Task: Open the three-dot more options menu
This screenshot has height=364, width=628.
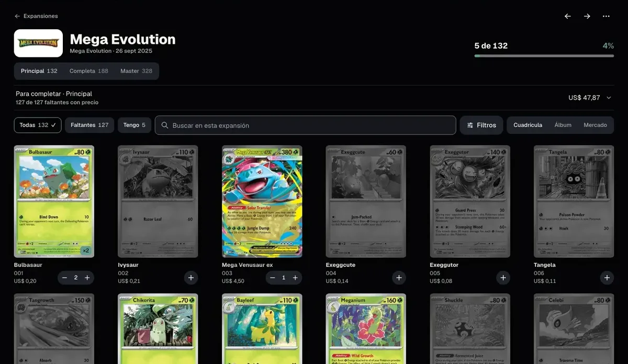Action: (x=606, y=16)
